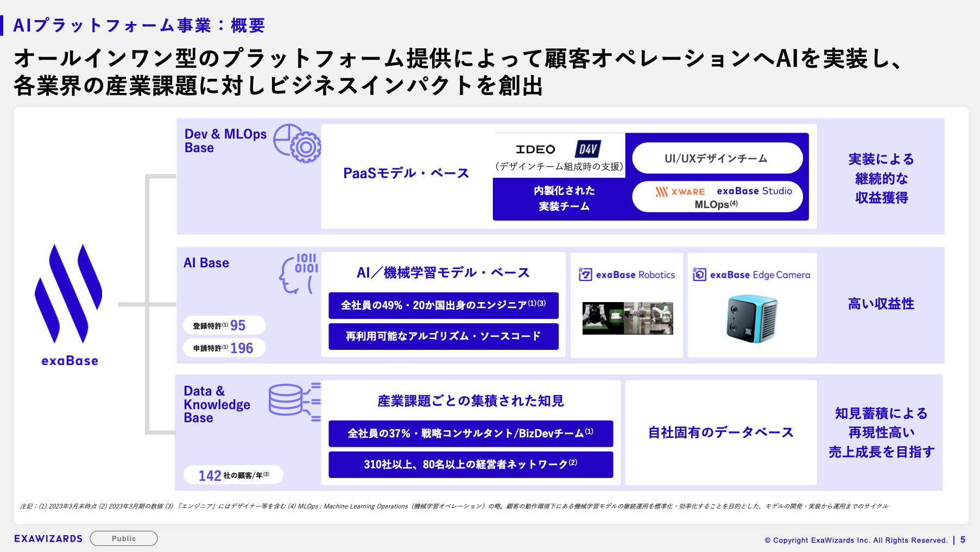This screenshot has width=980, height=552.
Task: Click the (デザインチーム組成時の支援) caption
Action: (559, 166)
